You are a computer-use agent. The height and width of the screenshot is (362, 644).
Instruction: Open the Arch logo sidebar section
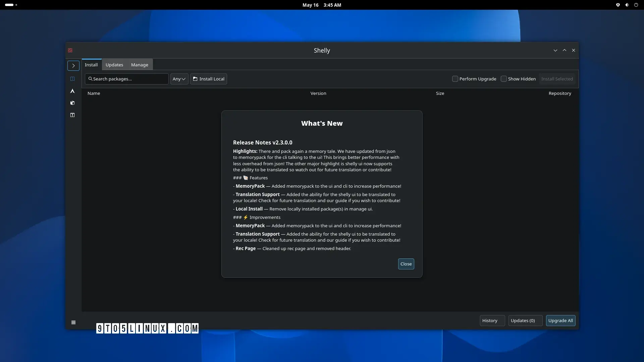click(x=72, y=91)
